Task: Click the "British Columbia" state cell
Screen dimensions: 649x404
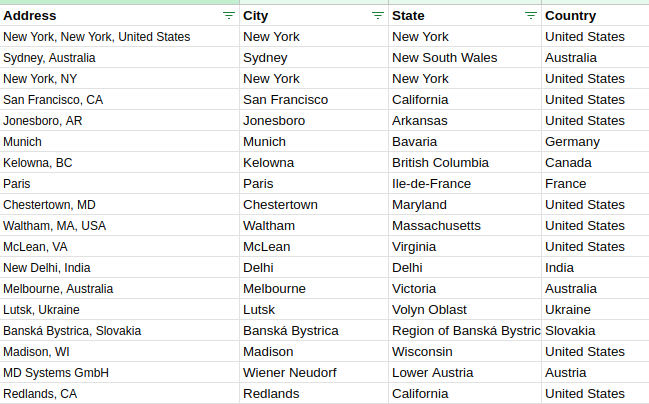Action: tap(440, 163)
